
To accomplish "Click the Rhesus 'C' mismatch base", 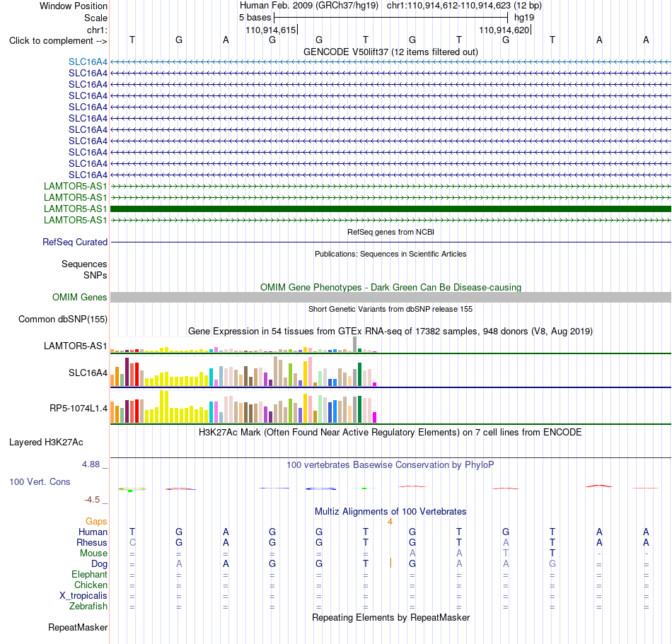I will (x=132, y=542).
